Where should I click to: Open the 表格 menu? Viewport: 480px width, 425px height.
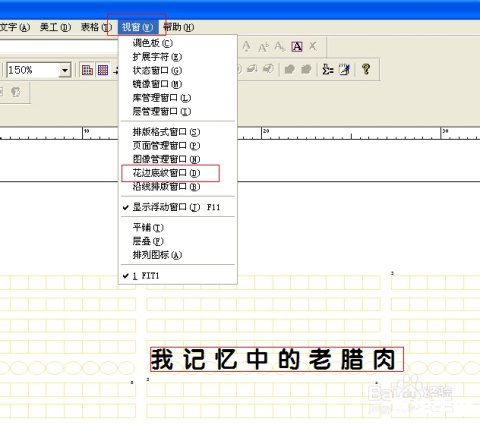(x=96, y=27)
